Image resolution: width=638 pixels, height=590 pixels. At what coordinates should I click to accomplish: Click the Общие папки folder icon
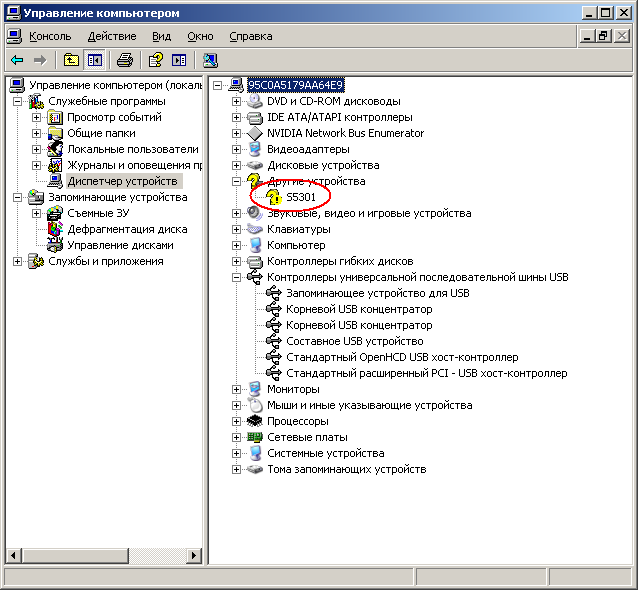point(55,133)
